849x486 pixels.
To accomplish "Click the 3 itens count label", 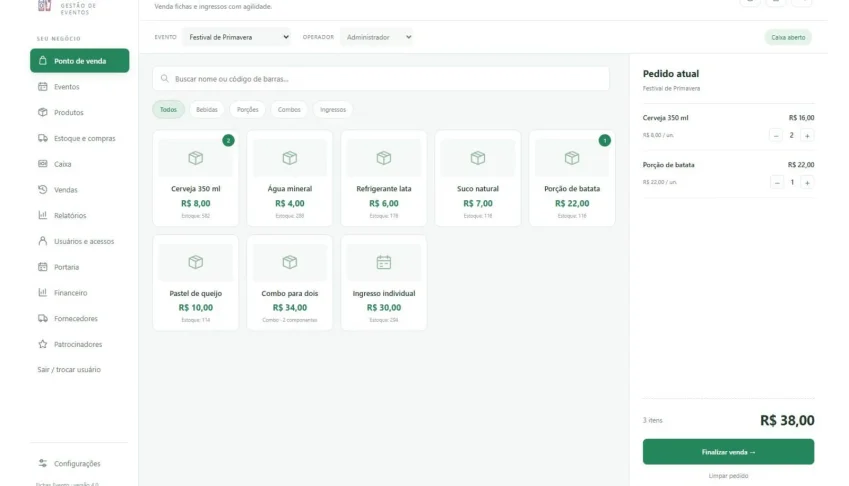I will pyautogui.click(x=652, y=420).
